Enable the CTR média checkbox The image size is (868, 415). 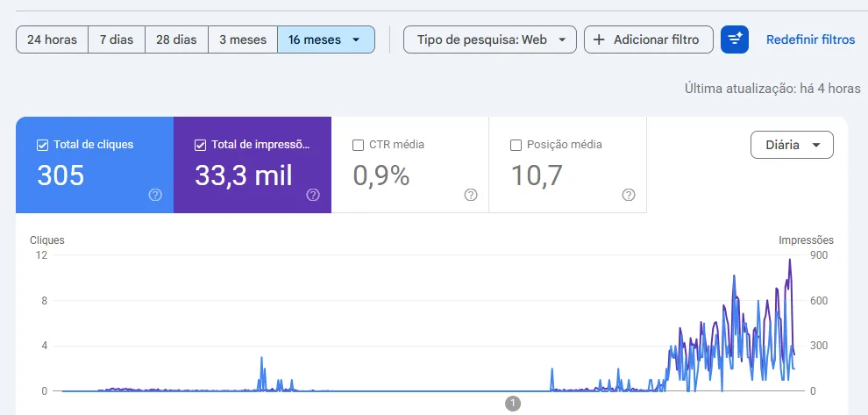pos(358,145)
